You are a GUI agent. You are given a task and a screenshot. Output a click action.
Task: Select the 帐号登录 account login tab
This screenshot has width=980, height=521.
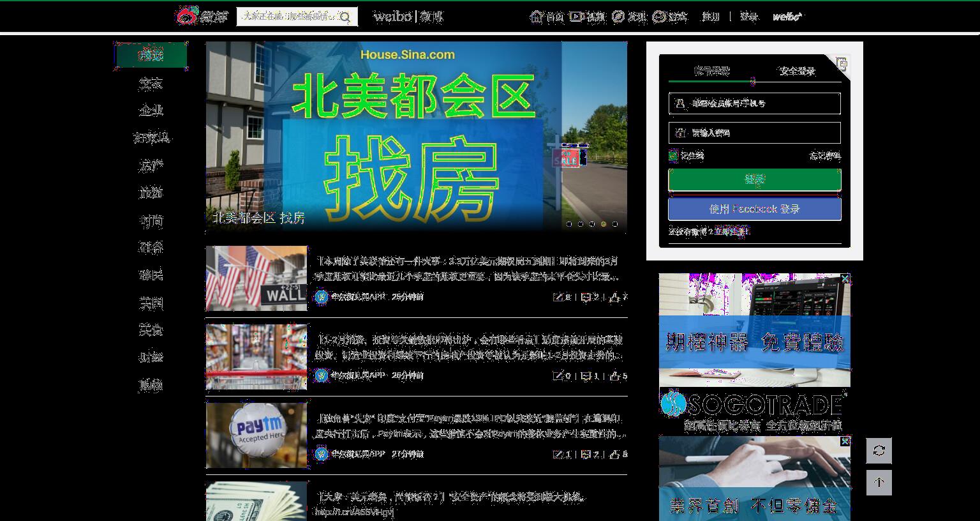coord(711,71)
